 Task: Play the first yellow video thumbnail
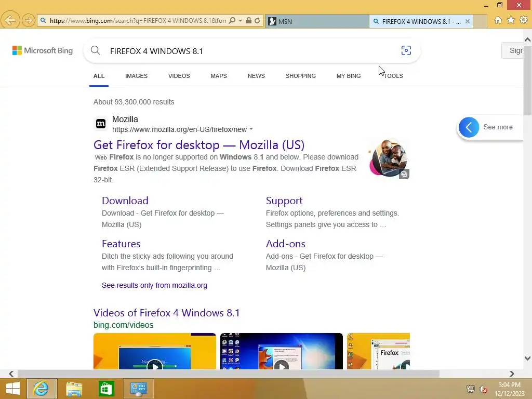(x=155, y=351)
